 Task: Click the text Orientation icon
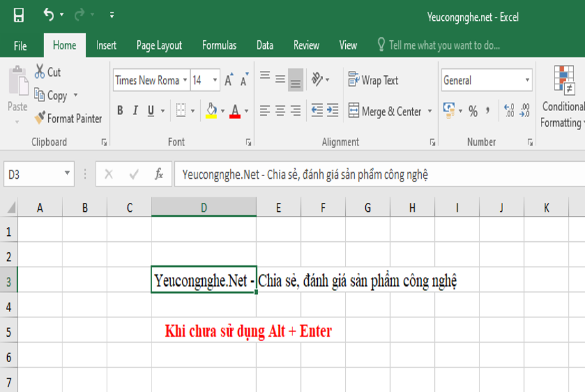317,79
